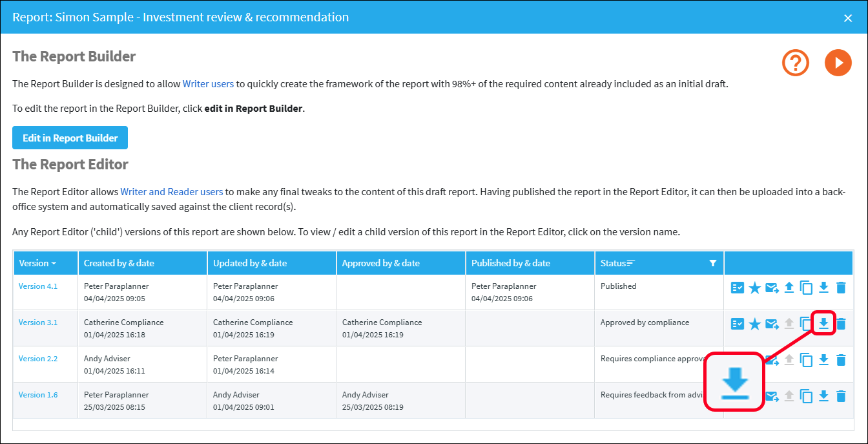
Task: Click Andy Adviser in Version 1.6 approved cell
Action: [x=366, y=395]
